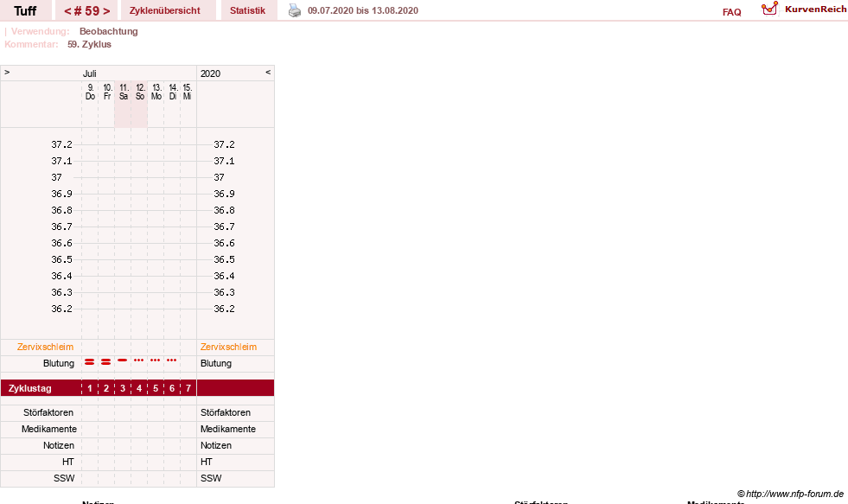Select day column 13. Mo
Image resolution: width=848 pixels, height=504 pixels.
click(156, 92)
